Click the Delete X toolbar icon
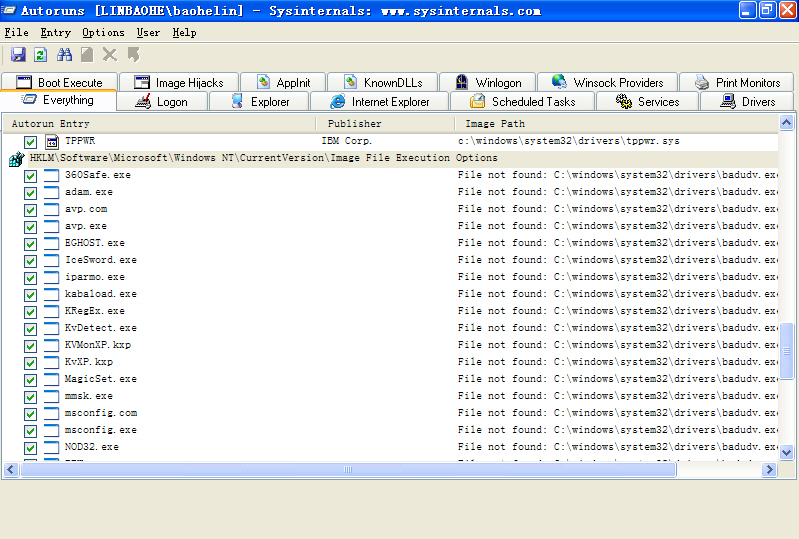799x539 pixels. click(110, 55)
